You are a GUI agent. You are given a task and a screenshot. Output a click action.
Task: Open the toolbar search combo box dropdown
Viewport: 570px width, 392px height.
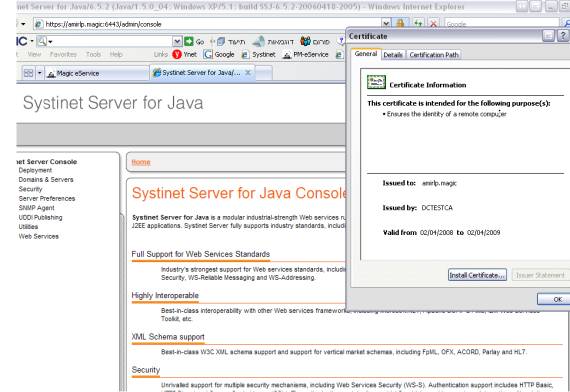(177, 41)
